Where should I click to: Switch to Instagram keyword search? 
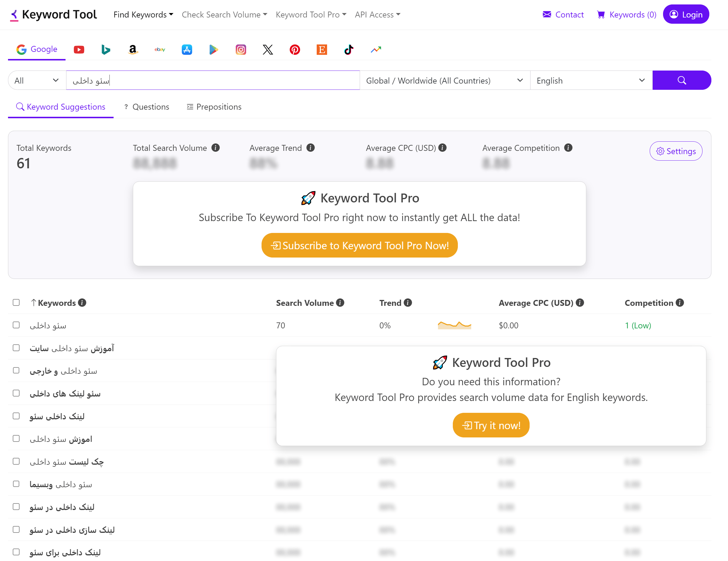[241, 49]
